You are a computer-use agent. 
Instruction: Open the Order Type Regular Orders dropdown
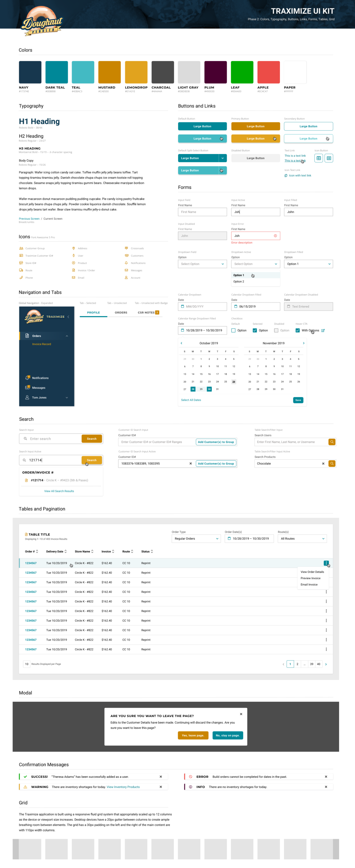point(196,539)
